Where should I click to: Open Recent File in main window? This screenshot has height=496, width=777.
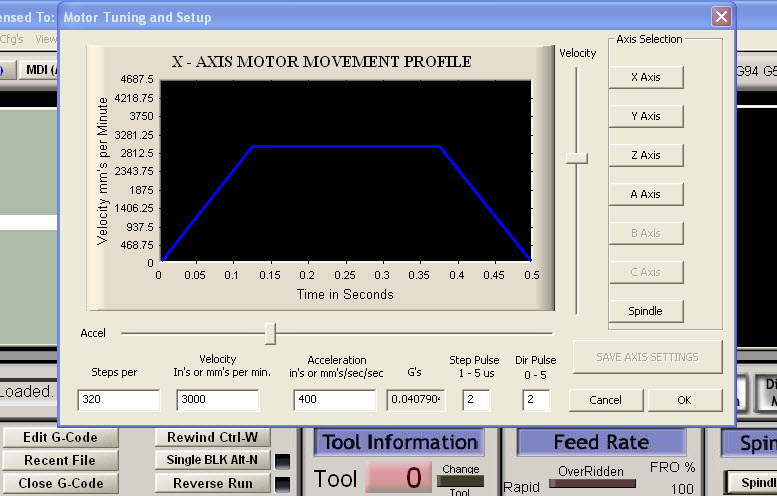click(60, 460)
